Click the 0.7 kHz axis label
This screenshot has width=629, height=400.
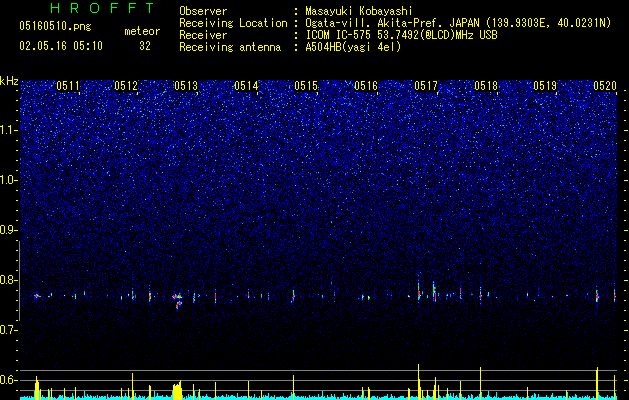point(8,330)
